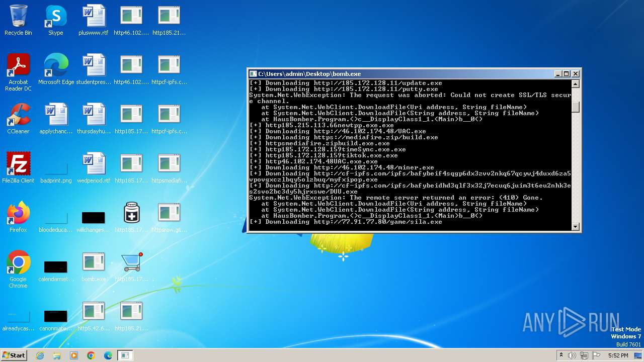Open the FileZilla Client shortcut
Screen dimensions: 644x362
(18, 168)
